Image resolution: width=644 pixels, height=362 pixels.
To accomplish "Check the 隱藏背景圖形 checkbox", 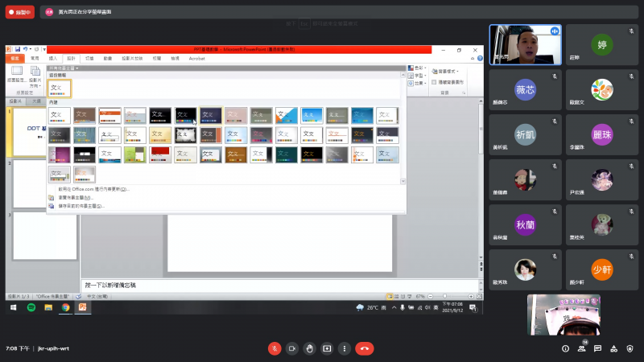I will [x=435, y=82].
